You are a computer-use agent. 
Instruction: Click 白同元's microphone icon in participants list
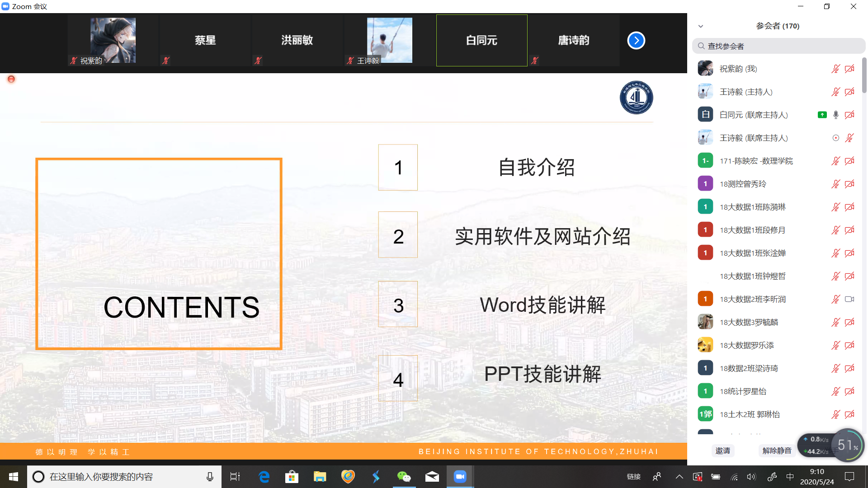[x=835, y=115]
